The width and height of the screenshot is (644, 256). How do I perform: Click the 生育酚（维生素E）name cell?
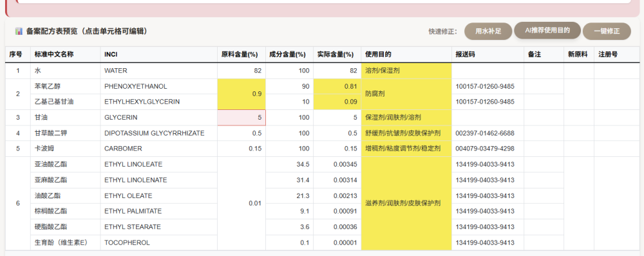coord(65,243)
